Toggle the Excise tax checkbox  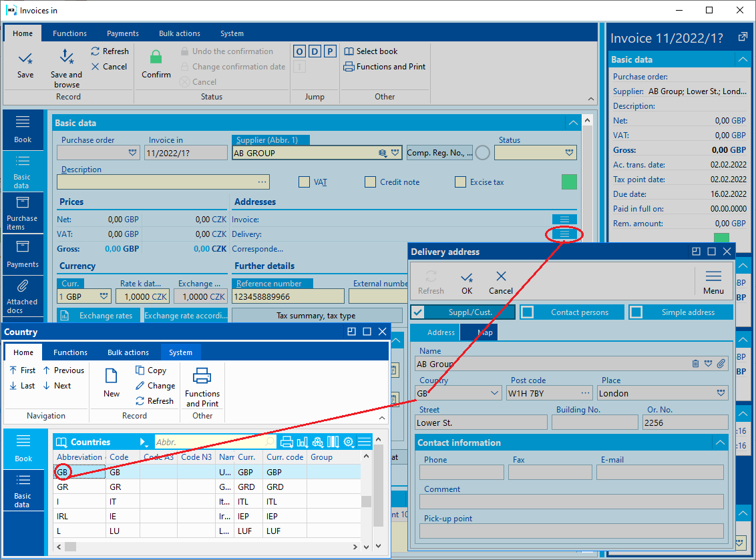460,182
